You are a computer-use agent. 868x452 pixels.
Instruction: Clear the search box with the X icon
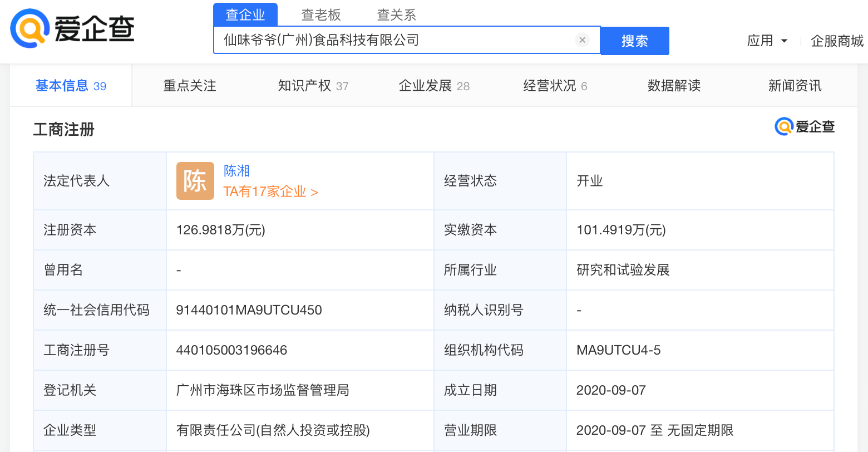582,40
